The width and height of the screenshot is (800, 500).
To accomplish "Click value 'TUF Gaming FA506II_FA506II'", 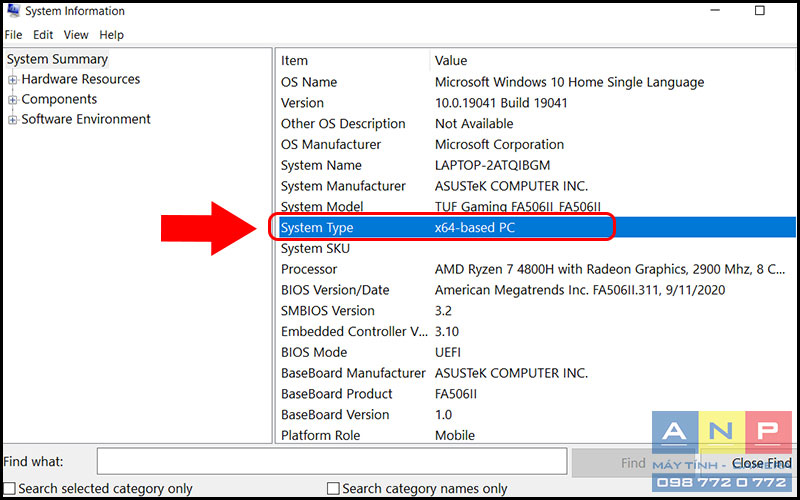I will coord(517,207).
